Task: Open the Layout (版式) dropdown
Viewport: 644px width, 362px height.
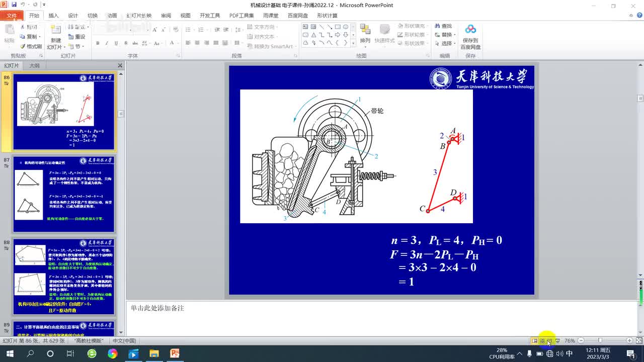Action: (x=77, y=27)
